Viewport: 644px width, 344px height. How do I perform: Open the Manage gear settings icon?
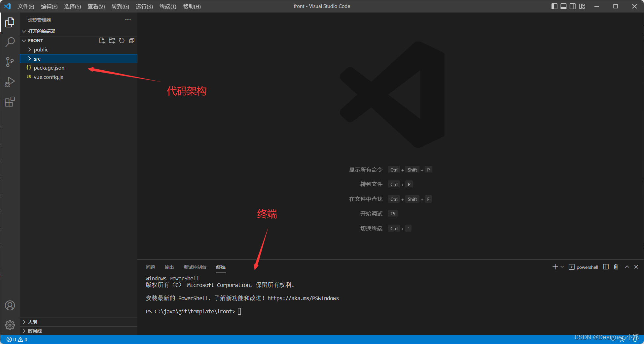tap(10, 325)
